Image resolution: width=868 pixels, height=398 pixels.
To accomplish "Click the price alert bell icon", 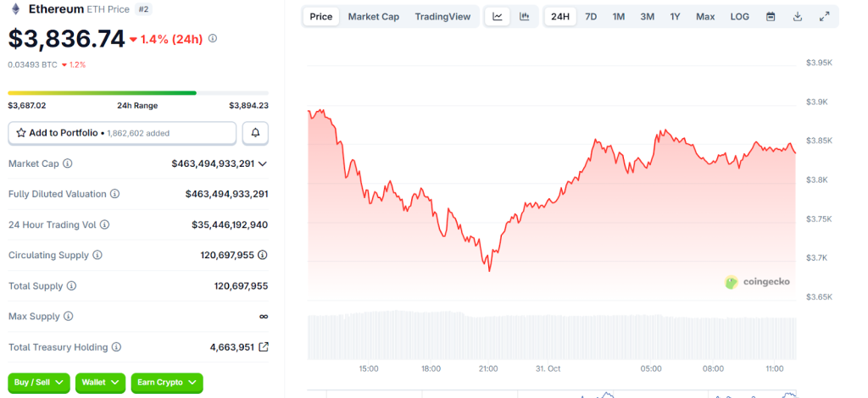I will click(x=256, y=133).
